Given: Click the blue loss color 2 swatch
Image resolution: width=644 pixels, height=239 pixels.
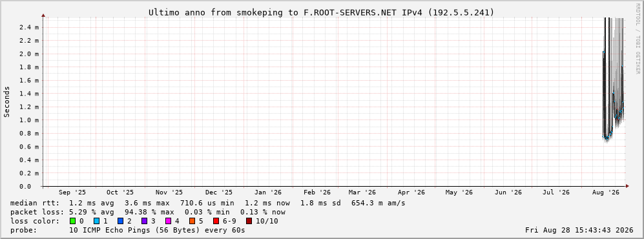Looking at the screenshot, I should click(120, 221).
